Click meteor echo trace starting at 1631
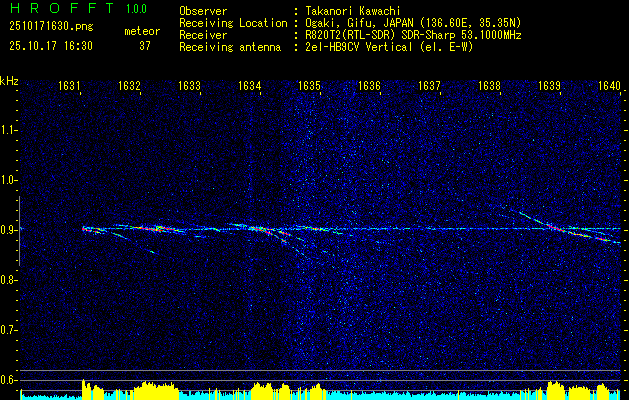 point(95,229)
